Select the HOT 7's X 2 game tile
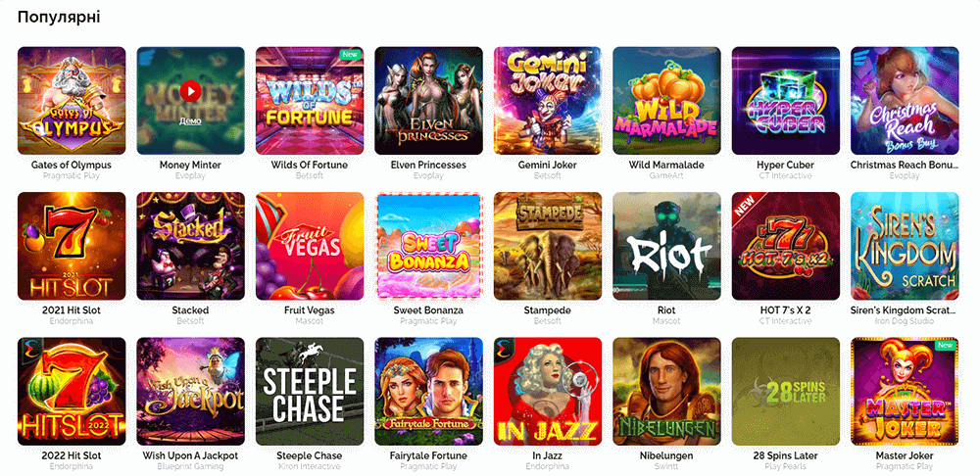Viewport: 980px width, 476px height. tap(786, 246)
